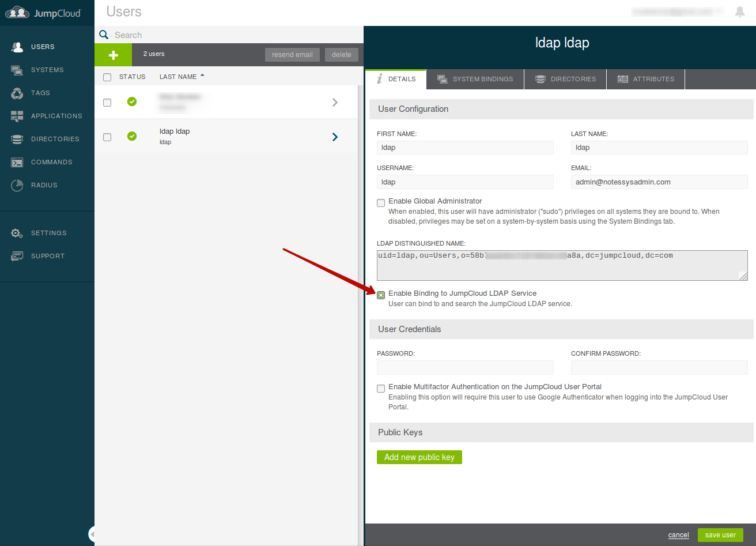Open the RADIUS icon in sidebar
756x546 pixels.
[17, 185]
